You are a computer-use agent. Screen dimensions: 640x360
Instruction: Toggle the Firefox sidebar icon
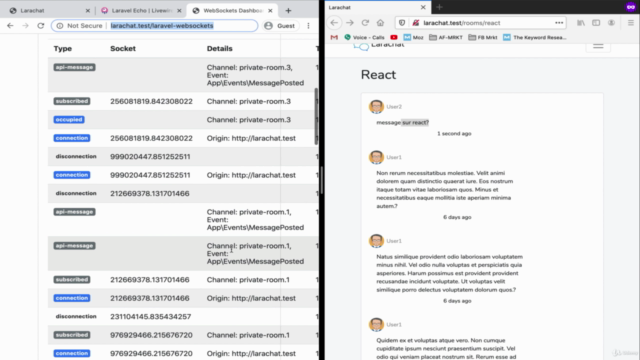point(596,23)
